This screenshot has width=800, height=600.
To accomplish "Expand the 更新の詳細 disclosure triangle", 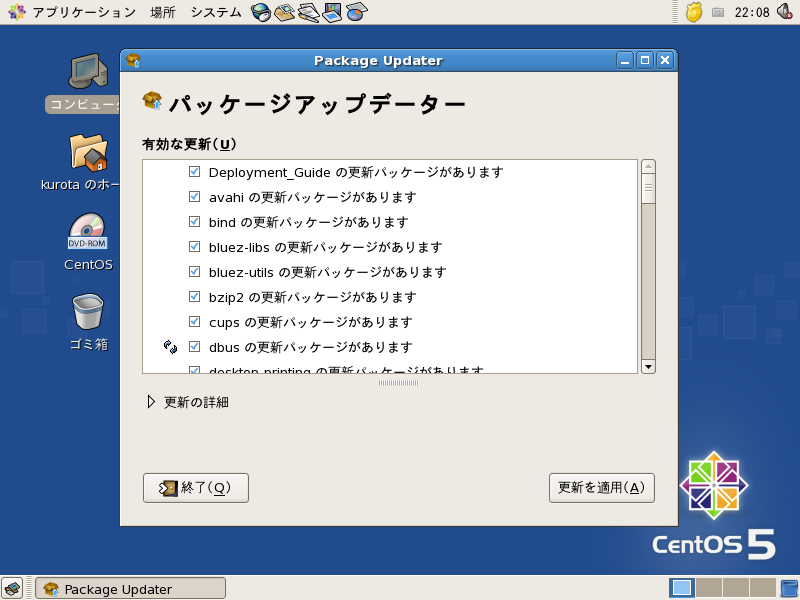I will click(x=151, y=402).
